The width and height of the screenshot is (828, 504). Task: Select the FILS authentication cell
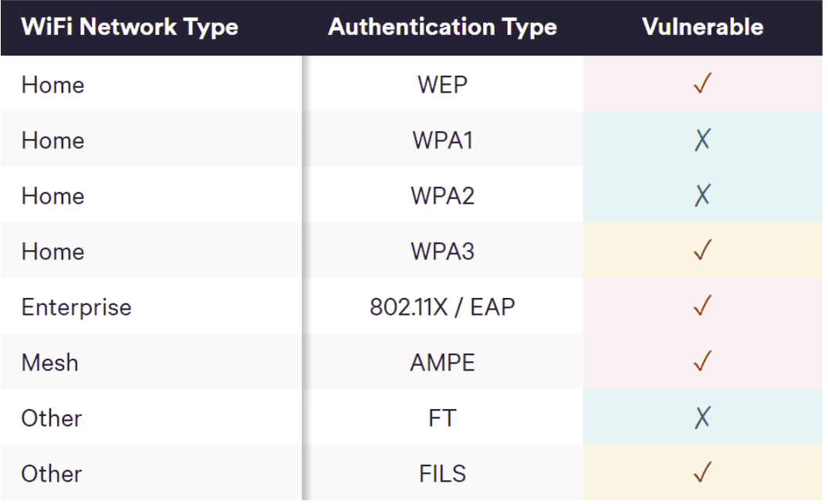click(x=442, y=473)
